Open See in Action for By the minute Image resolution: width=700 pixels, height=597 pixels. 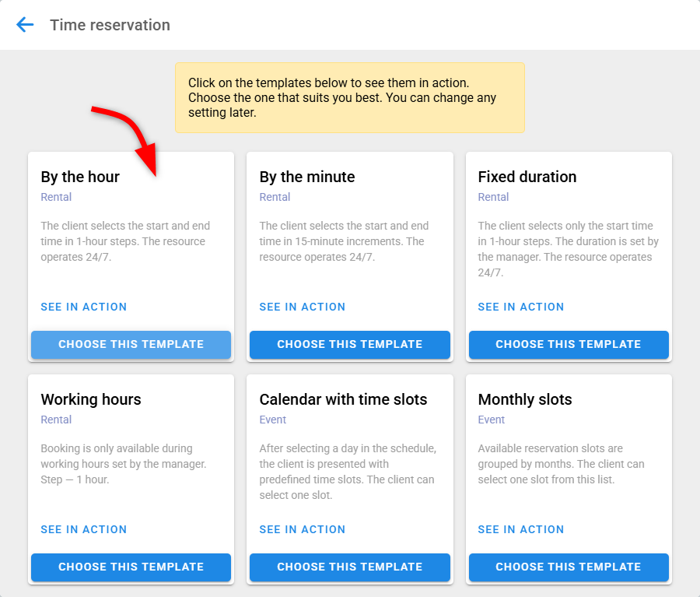coord(302,307)
